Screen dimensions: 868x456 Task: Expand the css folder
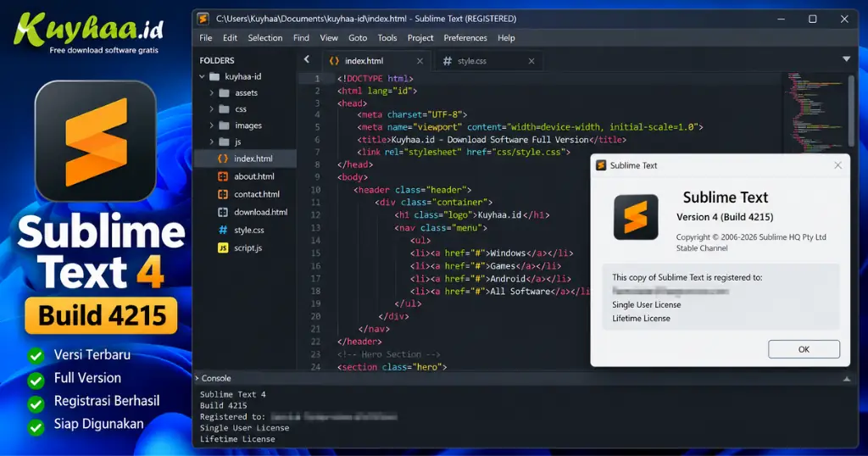[211, 109]
